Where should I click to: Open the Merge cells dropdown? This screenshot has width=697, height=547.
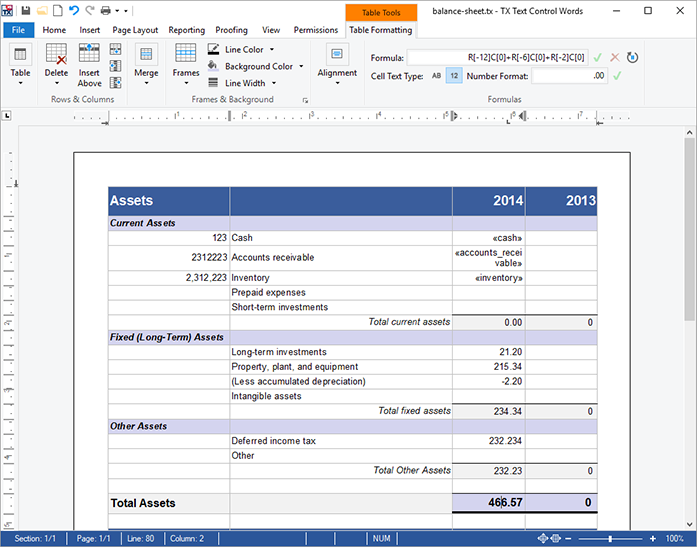pyautogui.click(x=146, y=65)
